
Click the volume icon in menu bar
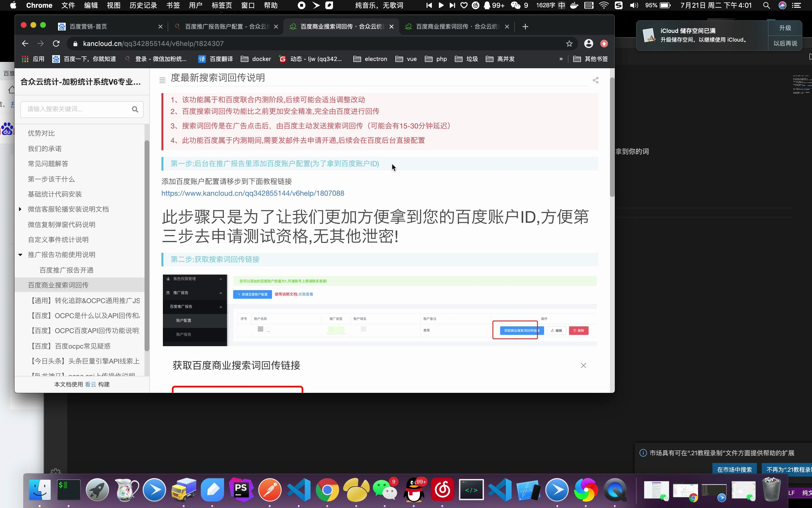click(634, 5)
